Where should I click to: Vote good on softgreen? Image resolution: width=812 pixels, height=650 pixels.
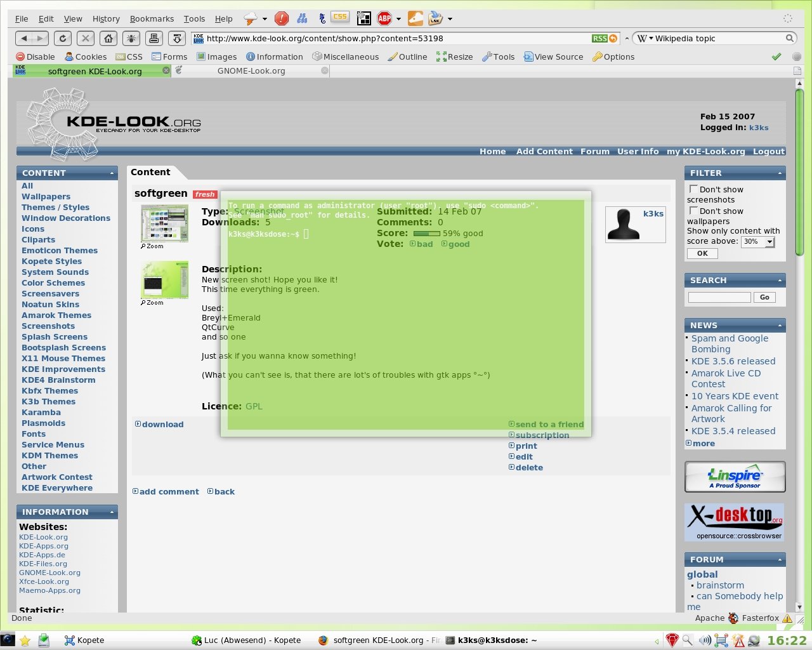pos(456,244)
